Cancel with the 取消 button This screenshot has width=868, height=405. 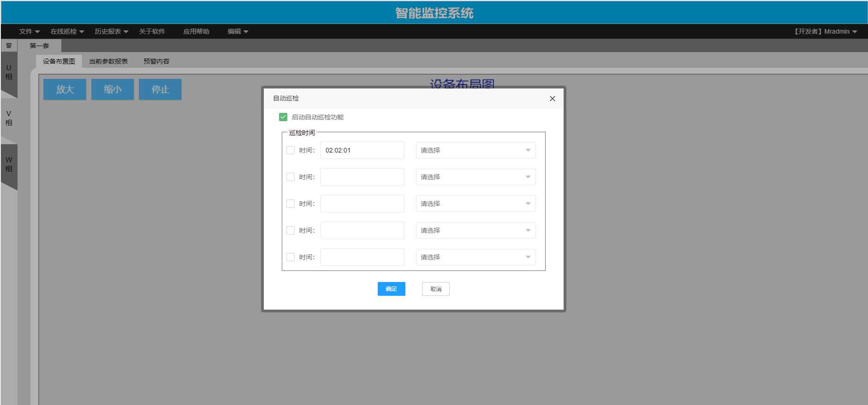pyautogui.click(x=435, y=289)
